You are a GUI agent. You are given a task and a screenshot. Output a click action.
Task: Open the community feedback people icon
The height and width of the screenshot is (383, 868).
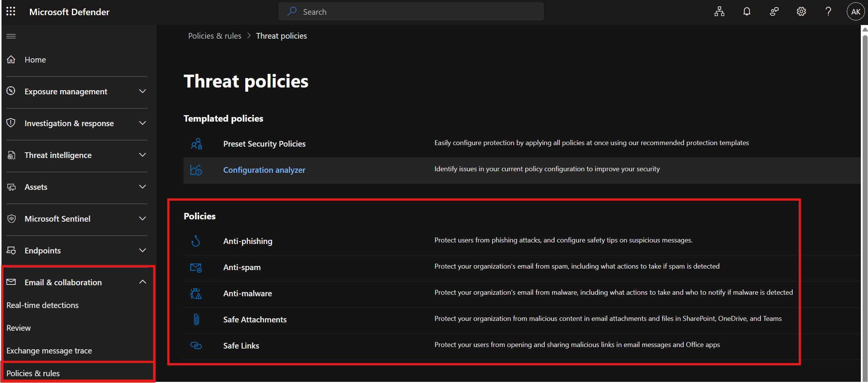[x=774, y=12]
